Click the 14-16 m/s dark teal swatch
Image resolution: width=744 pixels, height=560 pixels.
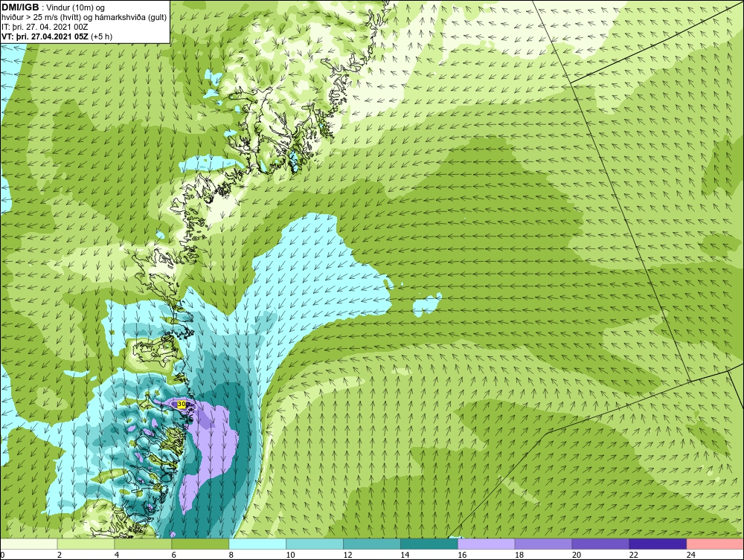[x=429, y=544]
